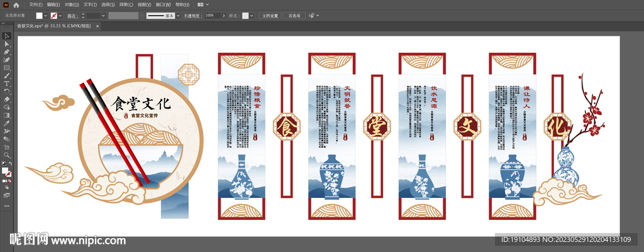The height and width of the screenshot is (252, 644).
Task: Close the 食堂文化.eps tab
Action: click(97, 26)
